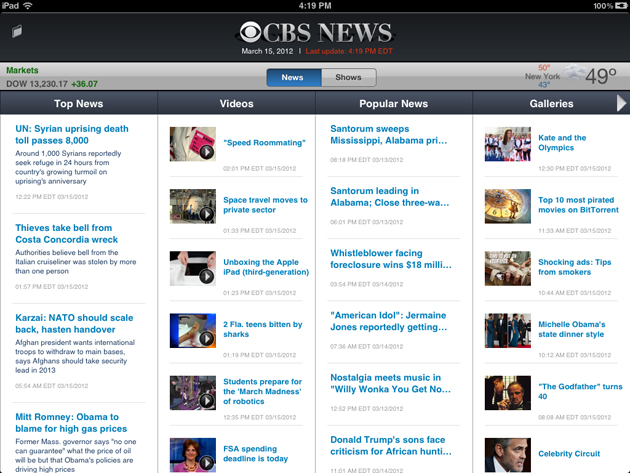Tap the Students prepare for 'March Madness' title
This screenshot has height=473, width=630.
262,391
